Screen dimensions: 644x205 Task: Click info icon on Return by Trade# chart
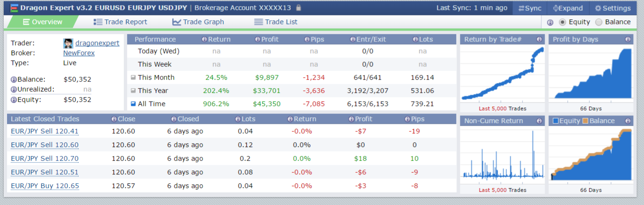(x=539, y=40)
